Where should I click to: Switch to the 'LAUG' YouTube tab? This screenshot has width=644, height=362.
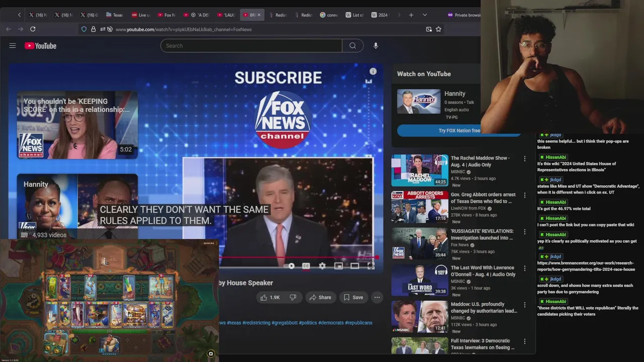226,15
